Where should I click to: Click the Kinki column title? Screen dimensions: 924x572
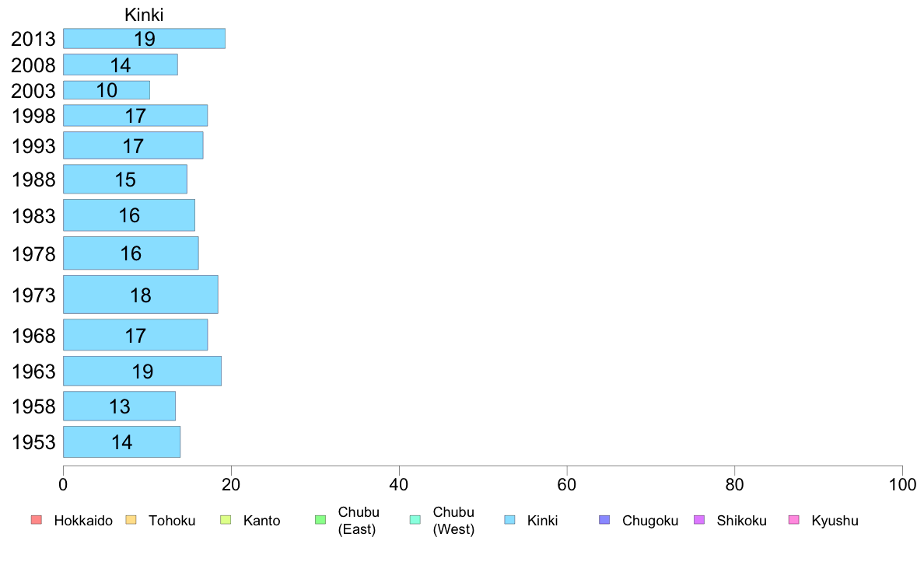[x=144, y=15]
